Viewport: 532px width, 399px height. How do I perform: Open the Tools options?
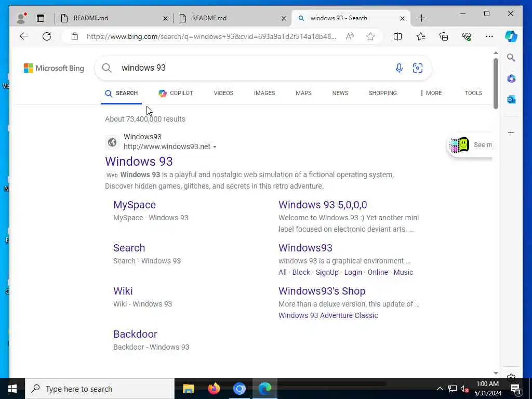(473, 94)
